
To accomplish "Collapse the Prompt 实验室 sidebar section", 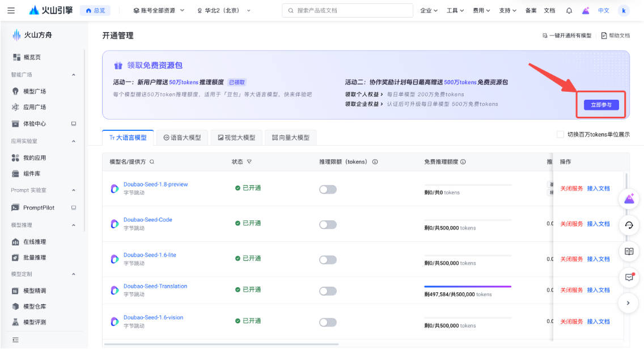I will [x=74, y=190].
